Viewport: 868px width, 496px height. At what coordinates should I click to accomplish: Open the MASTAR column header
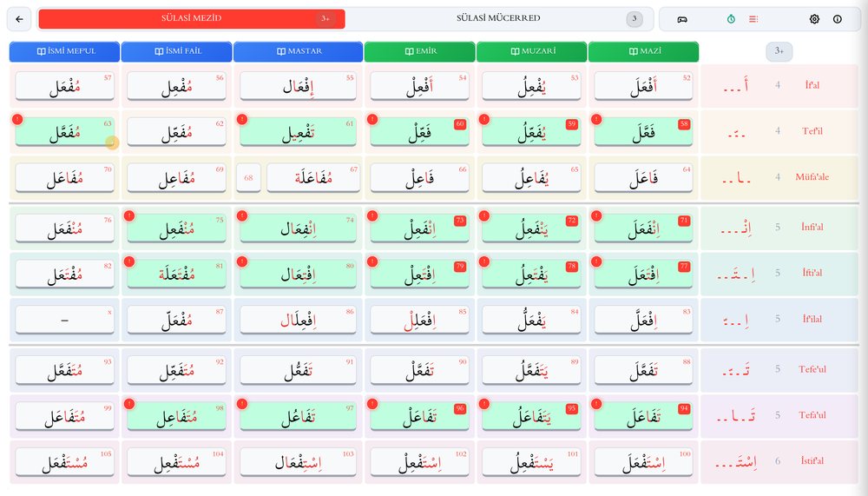299,51
